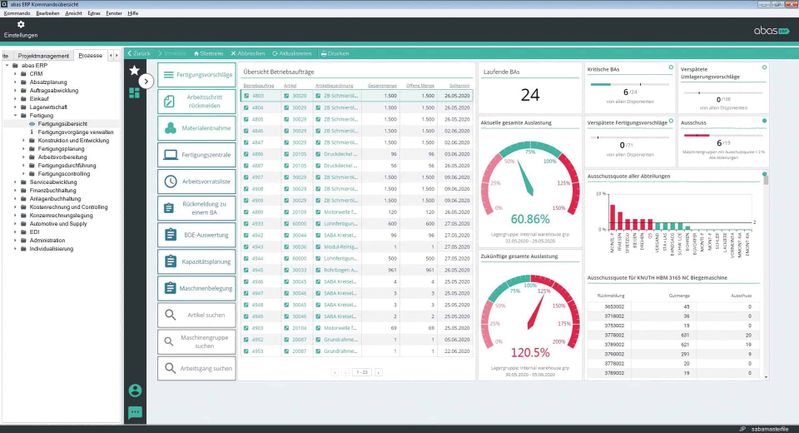Expand the Finanzbuchhaltung tree node
The image size is (799, 433).
tap(15, 191)
